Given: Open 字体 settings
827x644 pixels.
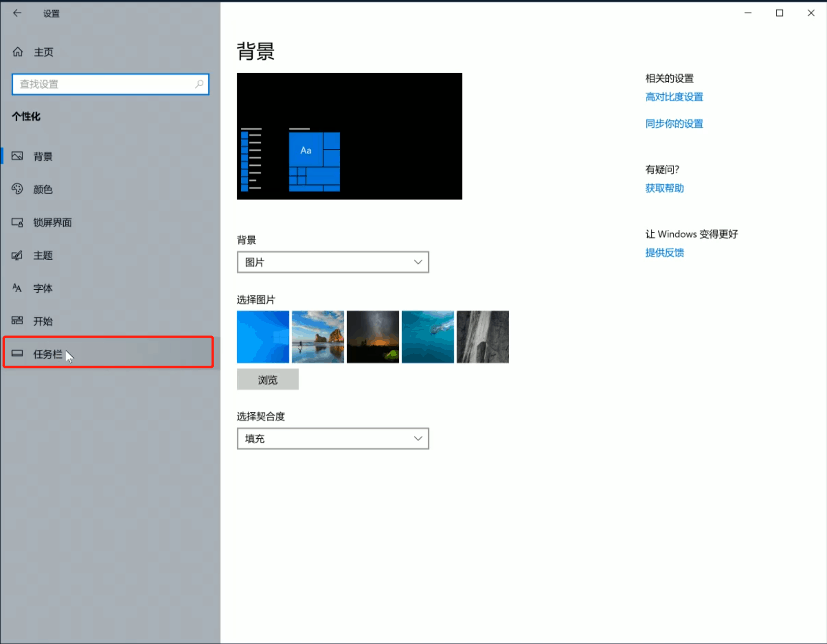Looking at the screenshot, I should [x=110, y=288].
